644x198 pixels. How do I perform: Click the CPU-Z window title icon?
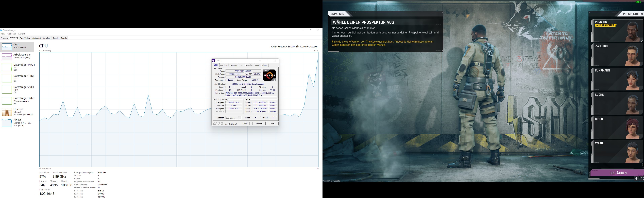[213, 61]
